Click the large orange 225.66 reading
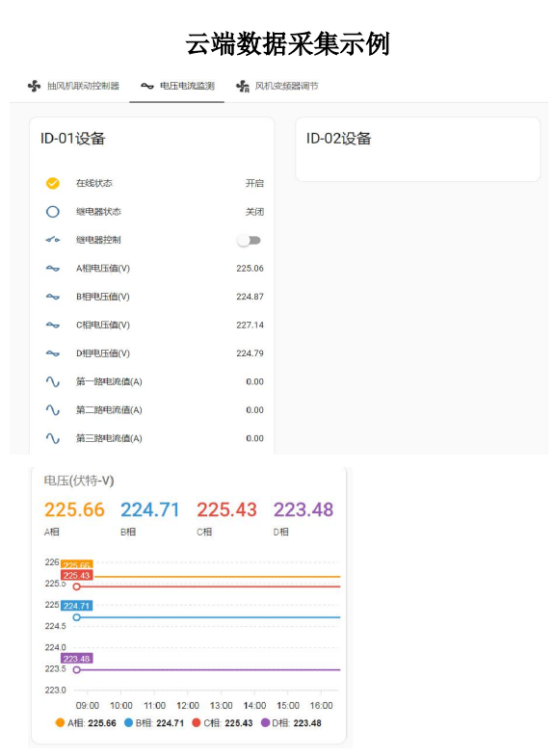 (x=74, y=509)
